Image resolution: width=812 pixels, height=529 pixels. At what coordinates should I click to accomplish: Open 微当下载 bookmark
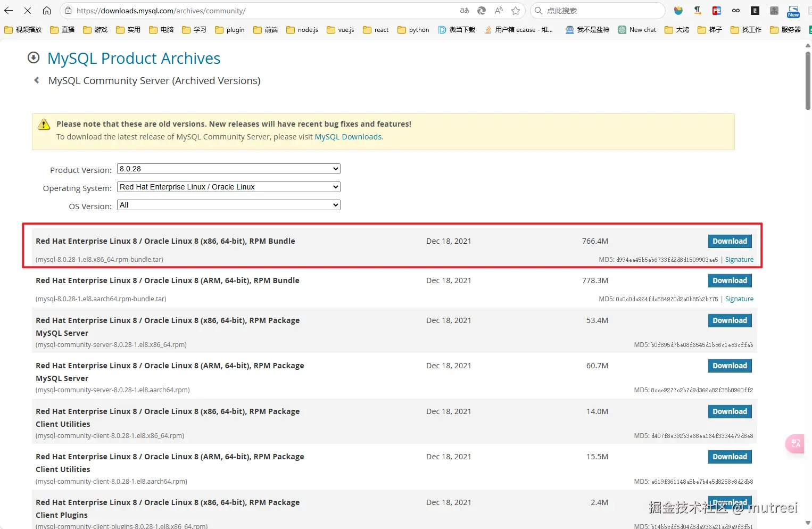pyautogui.click(x=457, y=30)
